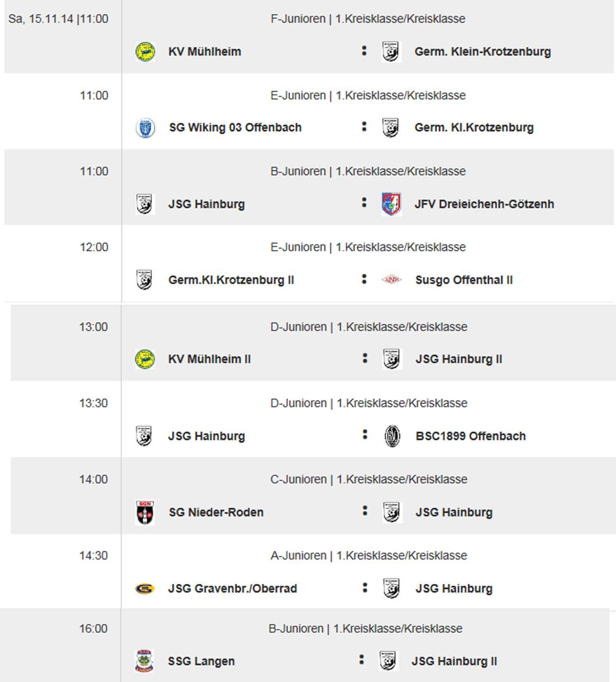Click the SSG Langen club crest
The width and height of the screenshot is (616, 682).
144,661
